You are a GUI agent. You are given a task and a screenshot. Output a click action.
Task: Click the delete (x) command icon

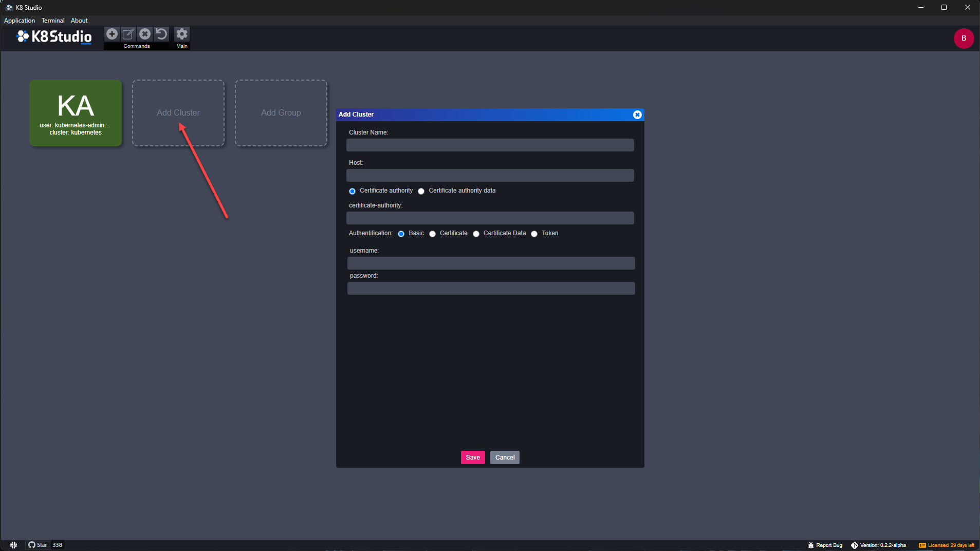145,34
